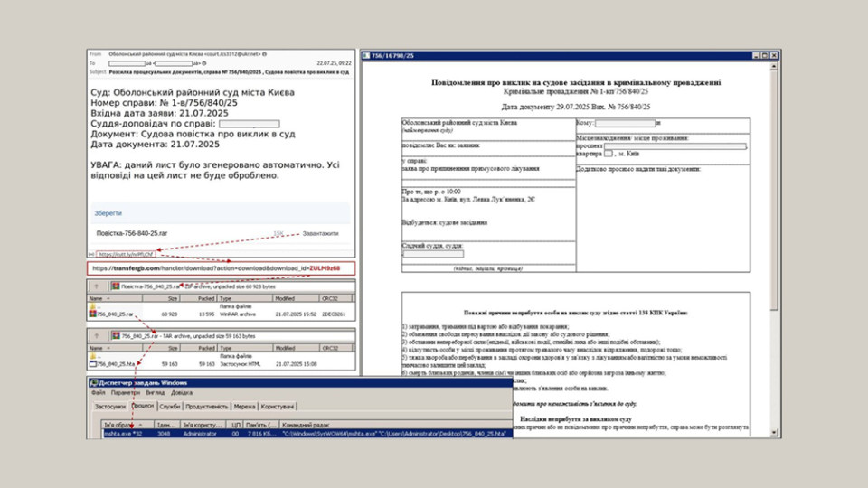Click the info icon beside sender court.ics3312@ukr.net
This screenshot has height=488, width=868.
point(265,54)
